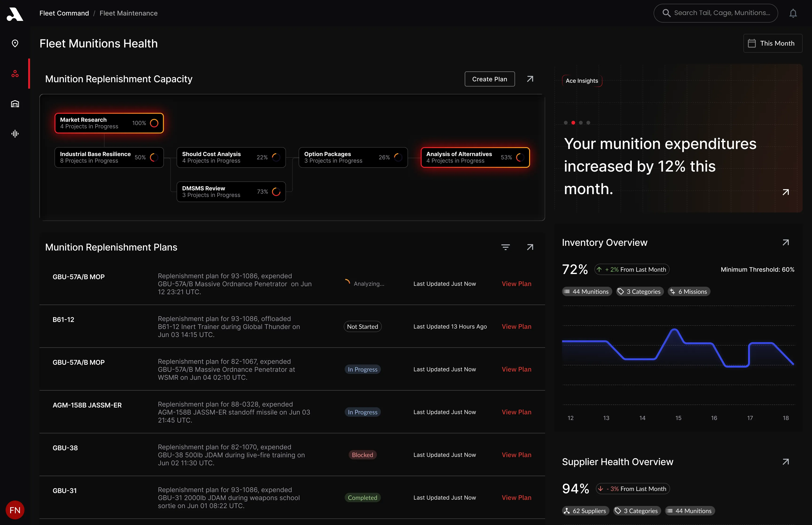
Task: Click the Ace Insights tag
Action: [582, 81]
